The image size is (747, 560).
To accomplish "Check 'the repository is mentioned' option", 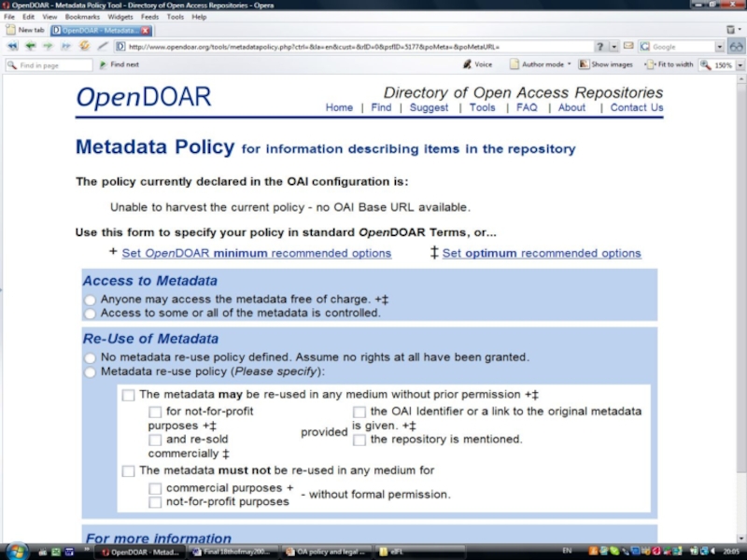I will click(x=359, y=440).
